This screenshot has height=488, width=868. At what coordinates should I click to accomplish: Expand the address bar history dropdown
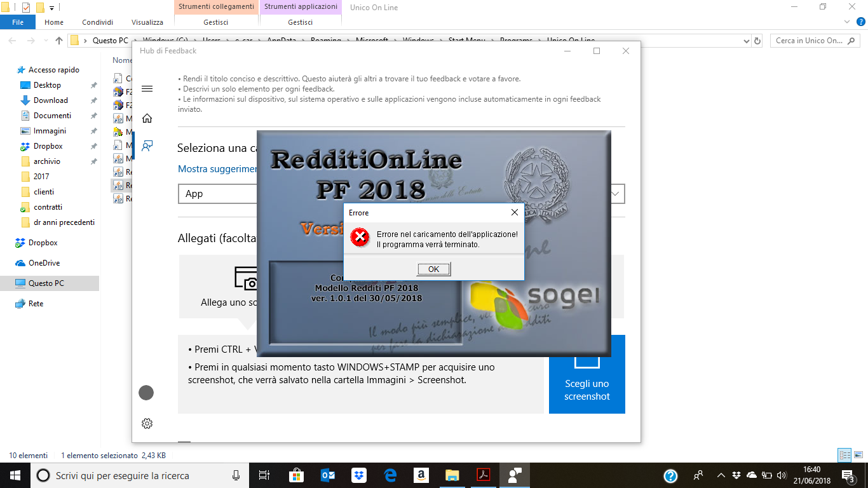[746, 41]
